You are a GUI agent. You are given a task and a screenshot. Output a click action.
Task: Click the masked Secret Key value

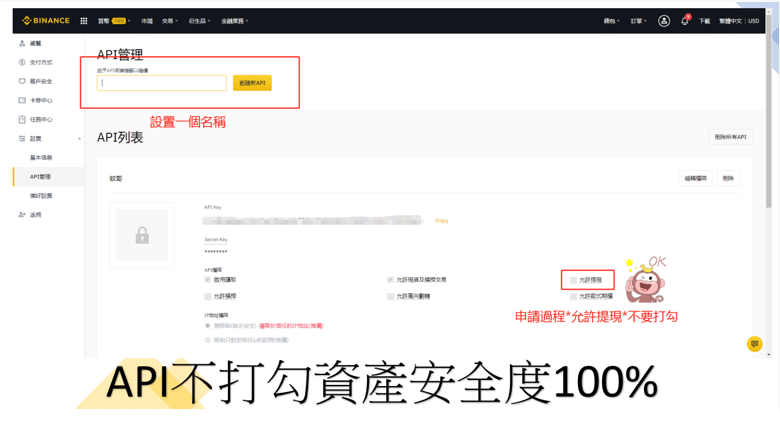tap(216, 252)
